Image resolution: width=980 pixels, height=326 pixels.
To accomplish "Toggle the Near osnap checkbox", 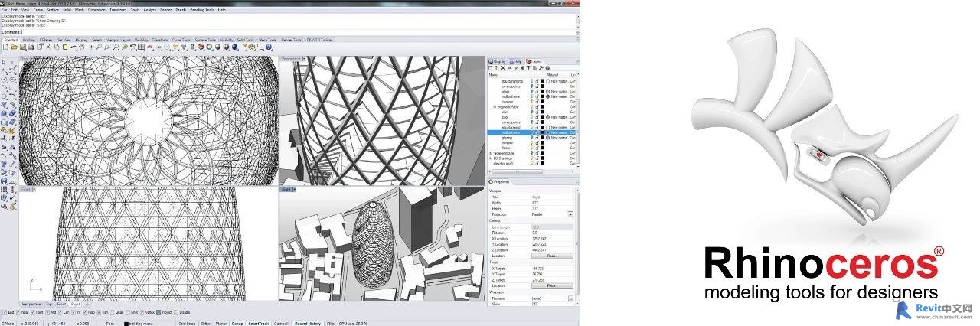I will (18, 312).
